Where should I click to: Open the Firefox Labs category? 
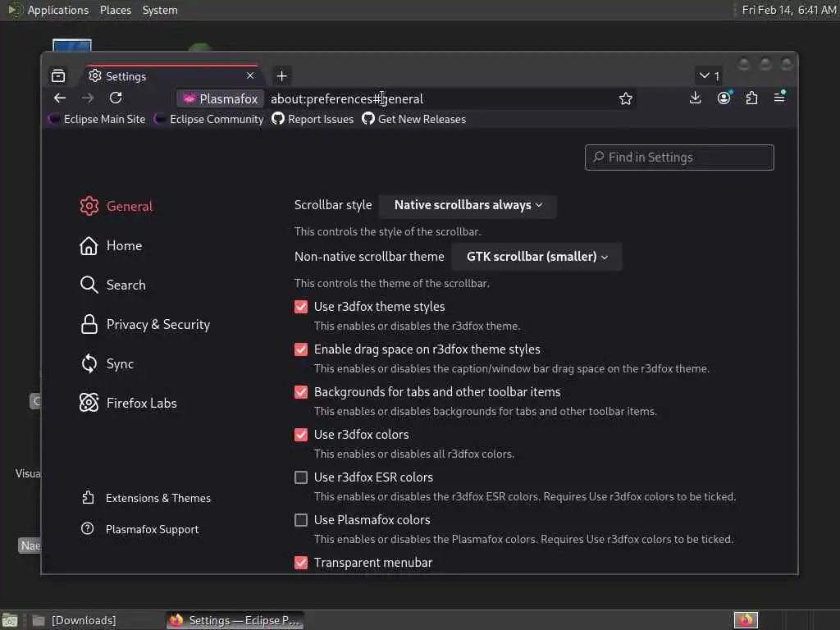(141, 403)
